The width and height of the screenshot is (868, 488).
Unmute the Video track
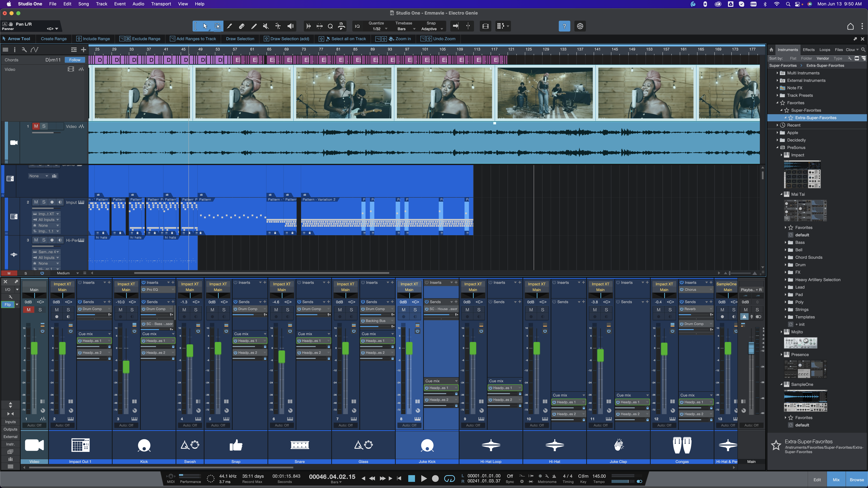pyautogui.click(x=36, y=126)
